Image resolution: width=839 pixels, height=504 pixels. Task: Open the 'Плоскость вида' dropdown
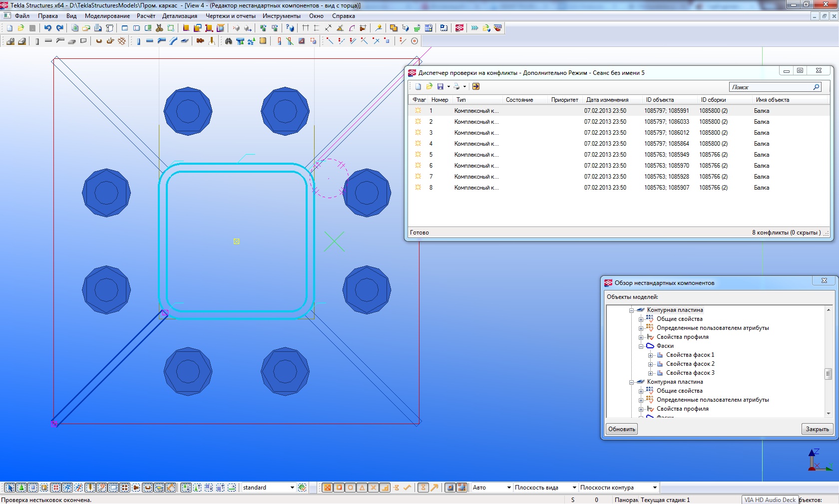(574, 488)
